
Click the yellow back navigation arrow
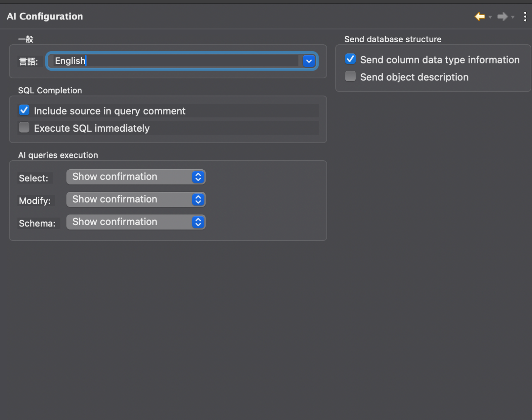click(x=480, y=16)
